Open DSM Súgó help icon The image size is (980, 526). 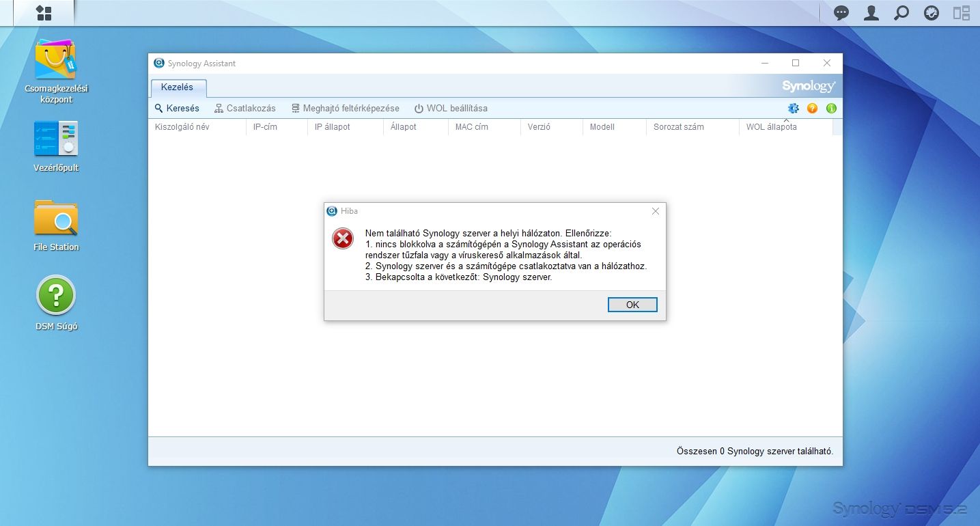(x=56, y=303)
